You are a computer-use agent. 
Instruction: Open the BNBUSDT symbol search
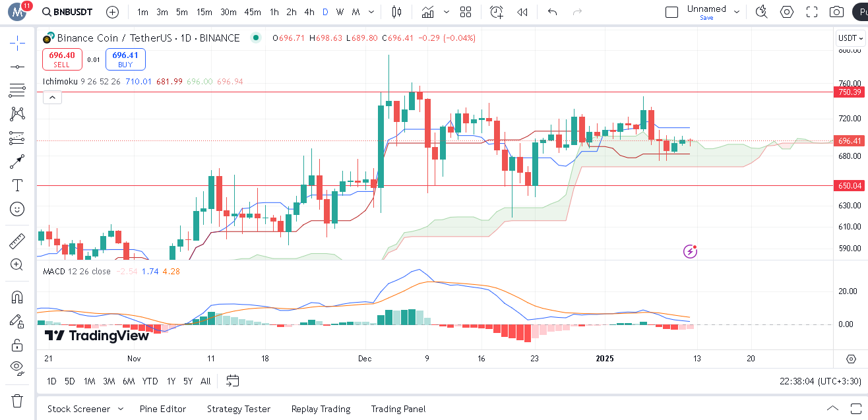pos(67,12)
